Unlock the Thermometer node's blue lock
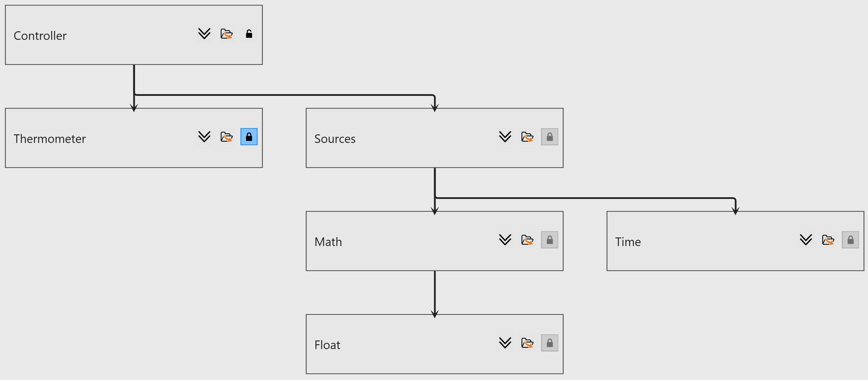Screen dimensions: 868x380 click(249, 137)
